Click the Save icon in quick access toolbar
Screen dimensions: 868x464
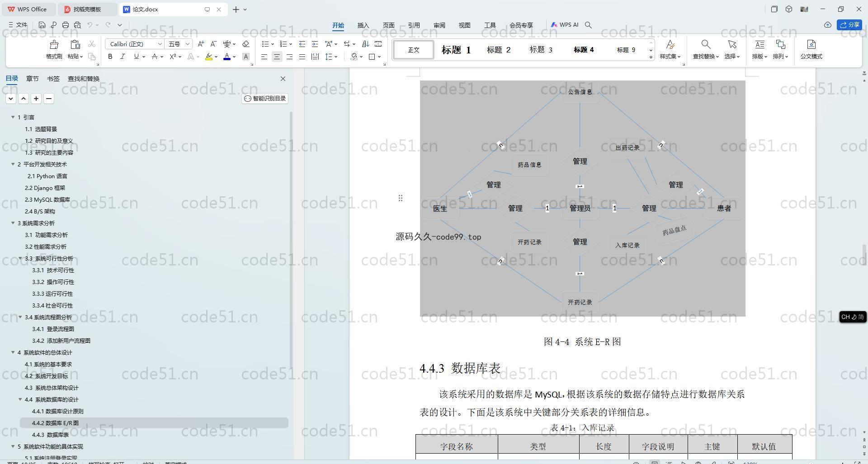coord(42,25)
